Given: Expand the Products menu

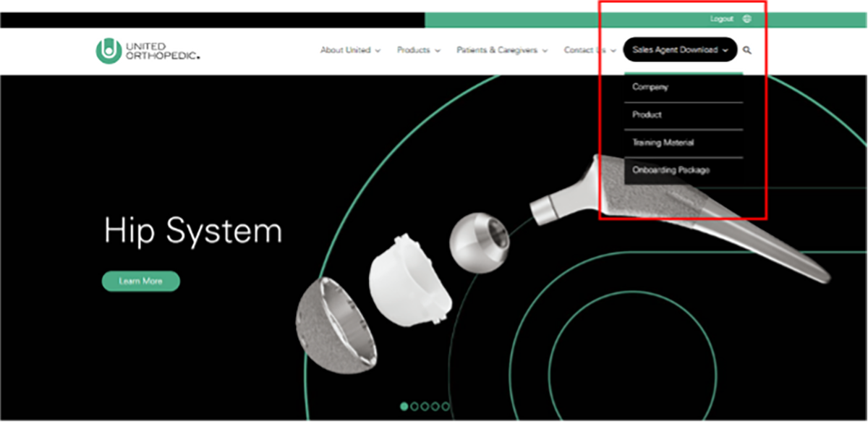Looking at the screenshot, I should [418, 51].
